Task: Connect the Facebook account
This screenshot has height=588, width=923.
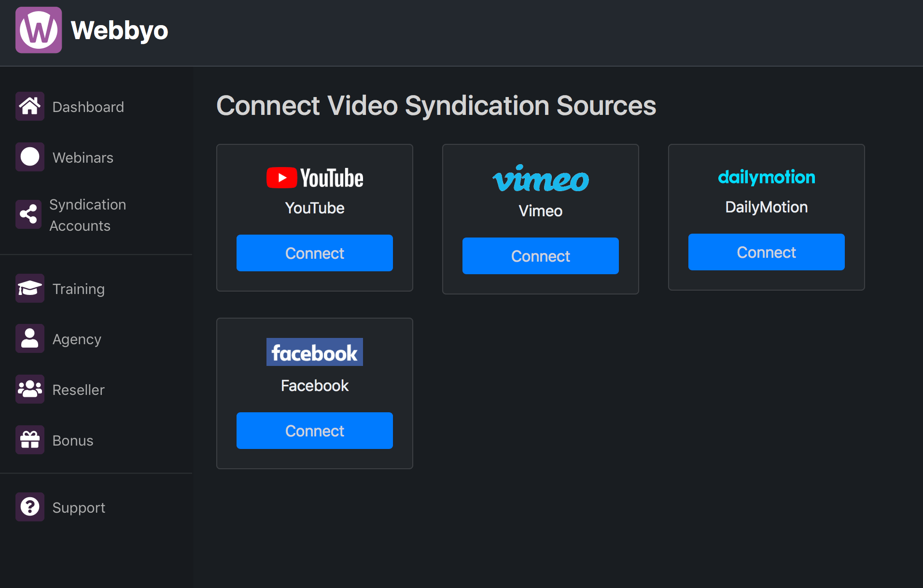Action: pos(315,431)
